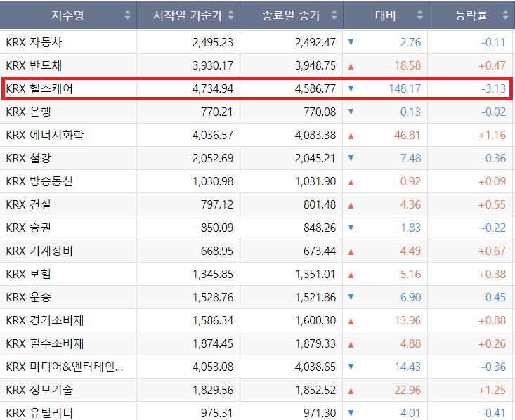Select the KRX 건설 index name

pos(28,204)
